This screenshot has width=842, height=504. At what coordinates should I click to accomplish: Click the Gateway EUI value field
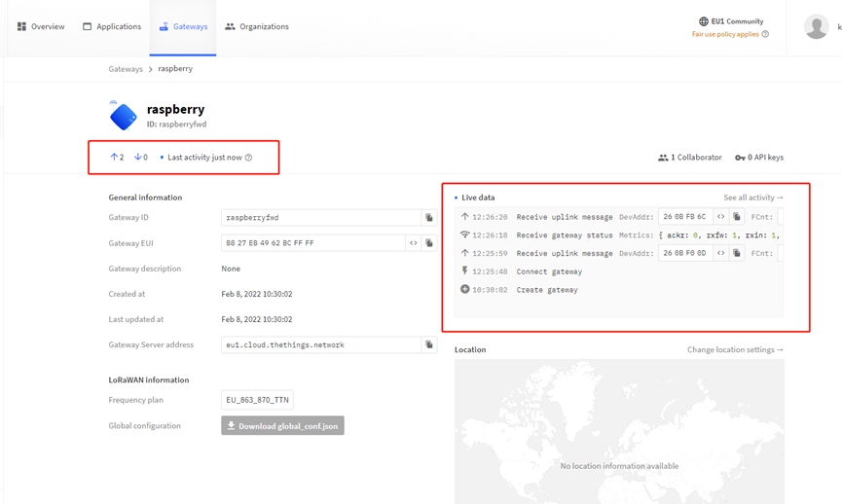[x=313, y=243]
